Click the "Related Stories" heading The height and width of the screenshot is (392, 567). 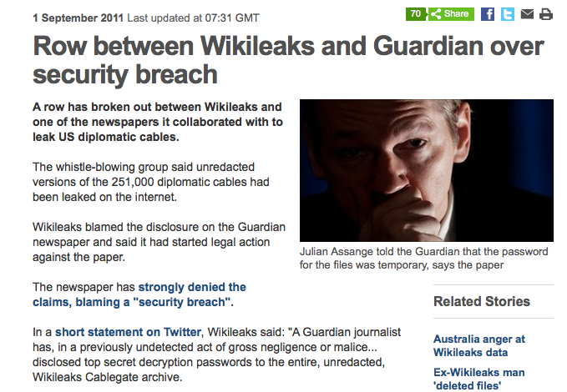click(482, 301)
